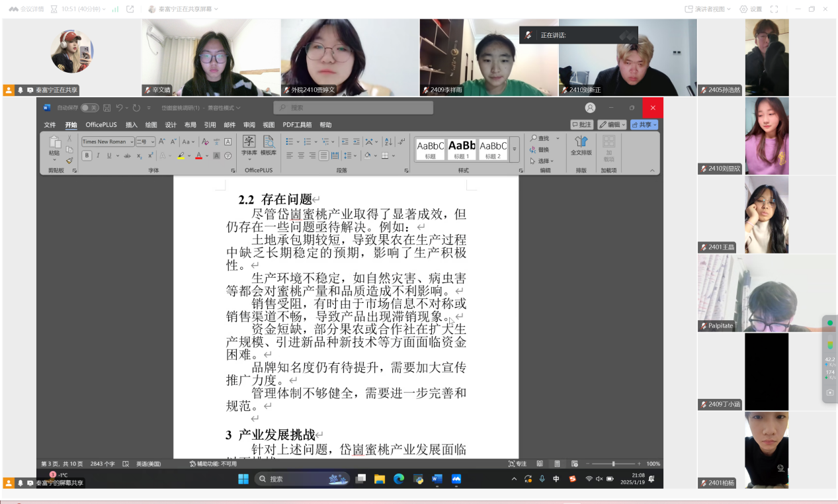The image size is (838, 504).
Task: Open Microsoft Edge from the taskbar
Action: [399, 479]
